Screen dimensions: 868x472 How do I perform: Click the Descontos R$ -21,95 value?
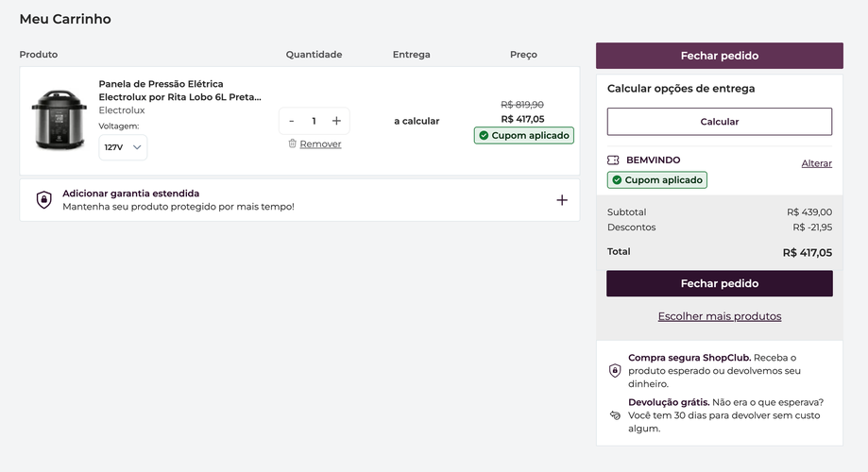(x=812, y=228)
